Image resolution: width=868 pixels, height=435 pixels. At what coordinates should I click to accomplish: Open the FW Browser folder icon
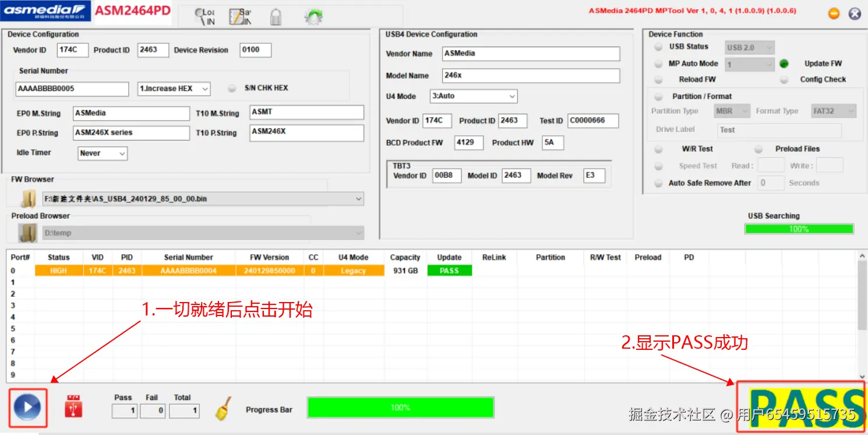(28, 199)
